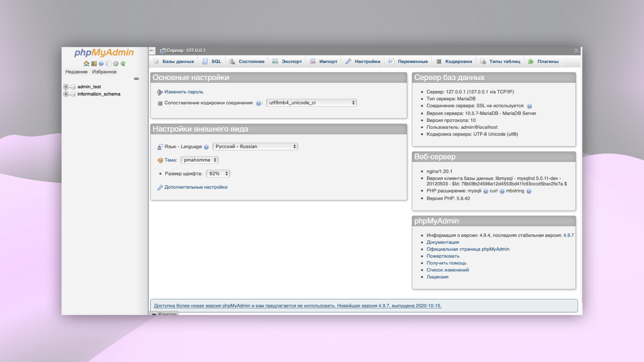Click the Изменить пароль link

(183, 92)
